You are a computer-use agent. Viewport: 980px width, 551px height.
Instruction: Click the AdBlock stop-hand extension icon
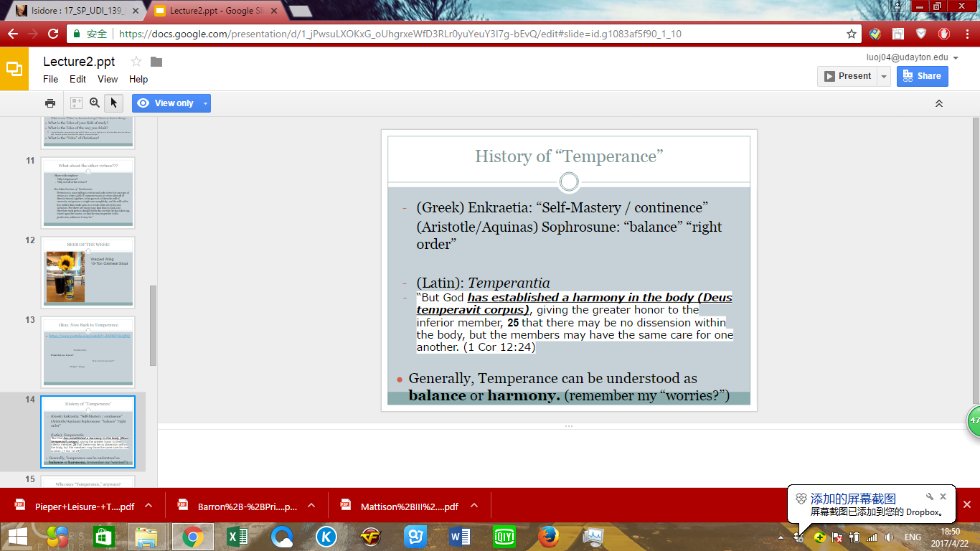tap(945, 34)
